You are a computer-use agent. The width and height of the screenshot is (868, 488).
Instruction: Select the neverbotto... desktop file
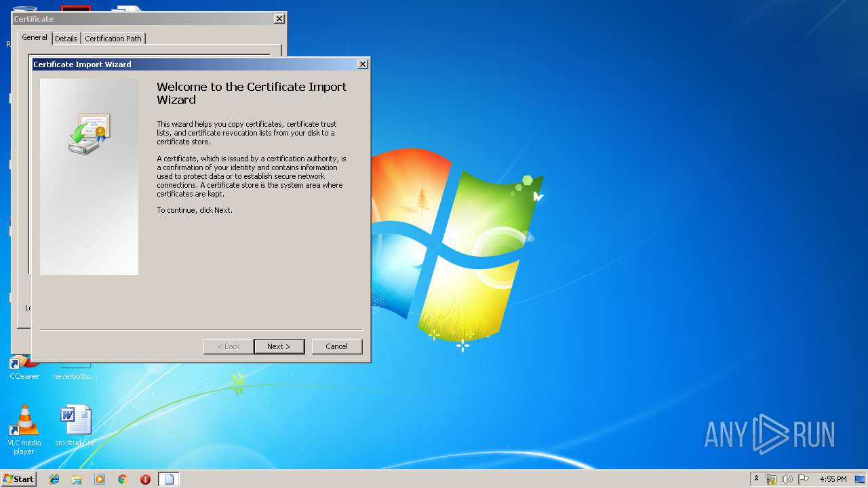click(75, 372)
